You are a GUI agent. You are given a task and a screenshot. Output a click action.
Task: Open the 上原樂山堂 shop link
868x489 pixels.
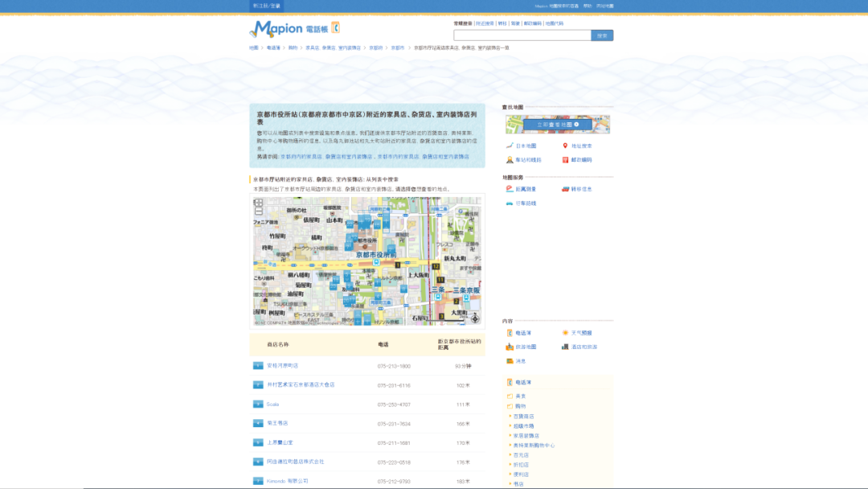pos(280,442)
